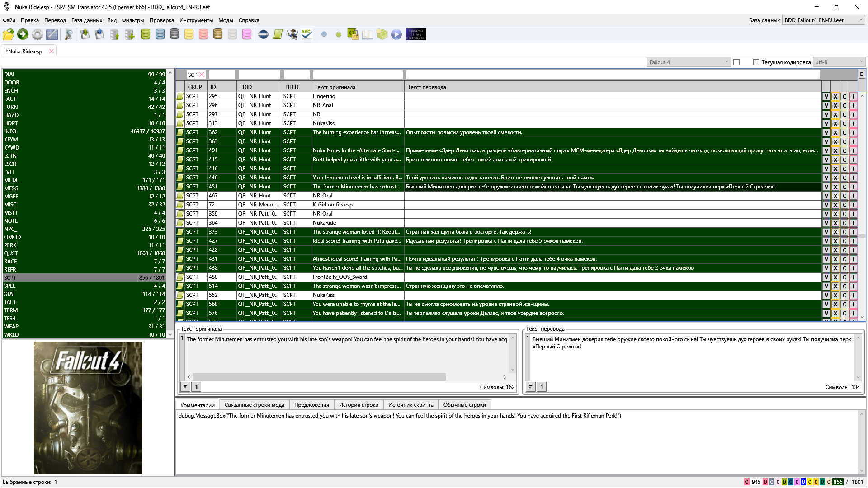Open the utf-8 encoding dropdown
This screenshot has height=488, width=868.
(839, 62)
